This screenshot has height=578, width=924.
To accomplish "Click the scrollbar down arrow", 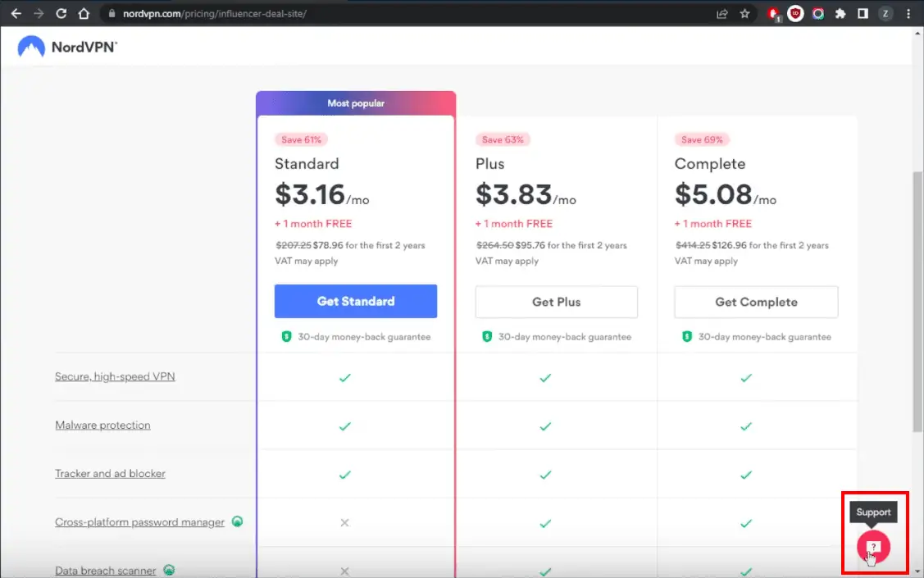I will [x=917, y=571].
